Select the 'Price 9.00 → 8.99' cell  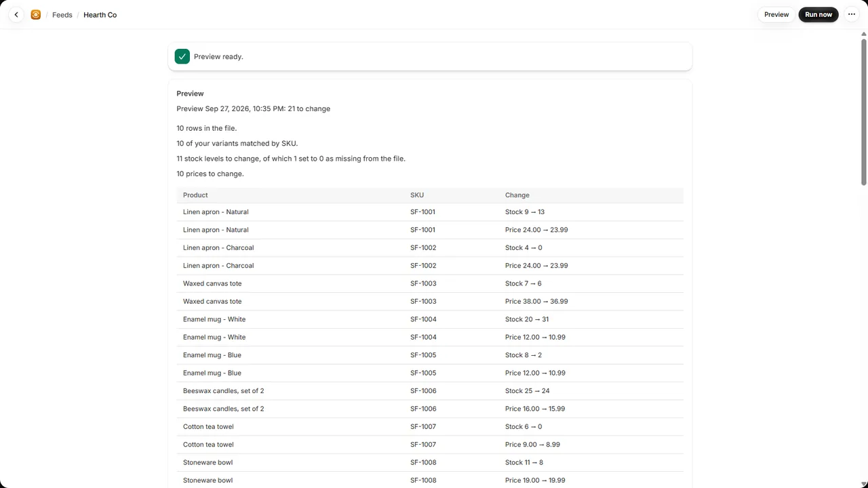click(532, 445)
